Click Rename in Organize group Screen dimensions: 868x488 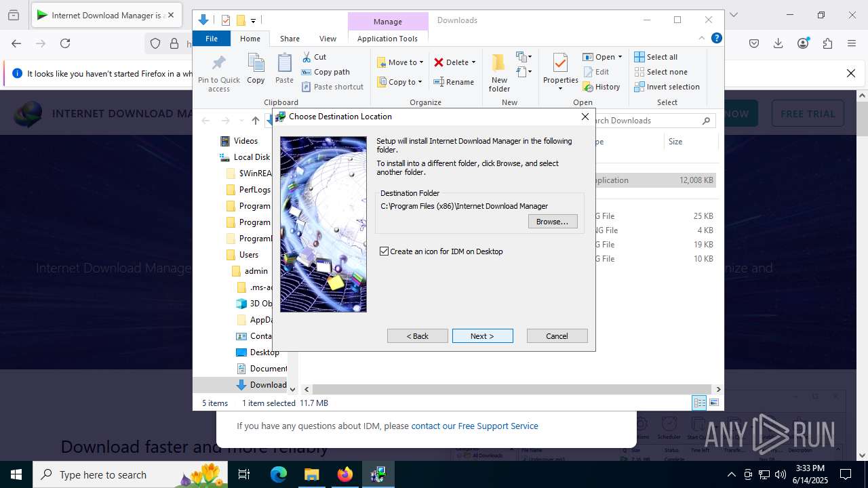point(454,82)
